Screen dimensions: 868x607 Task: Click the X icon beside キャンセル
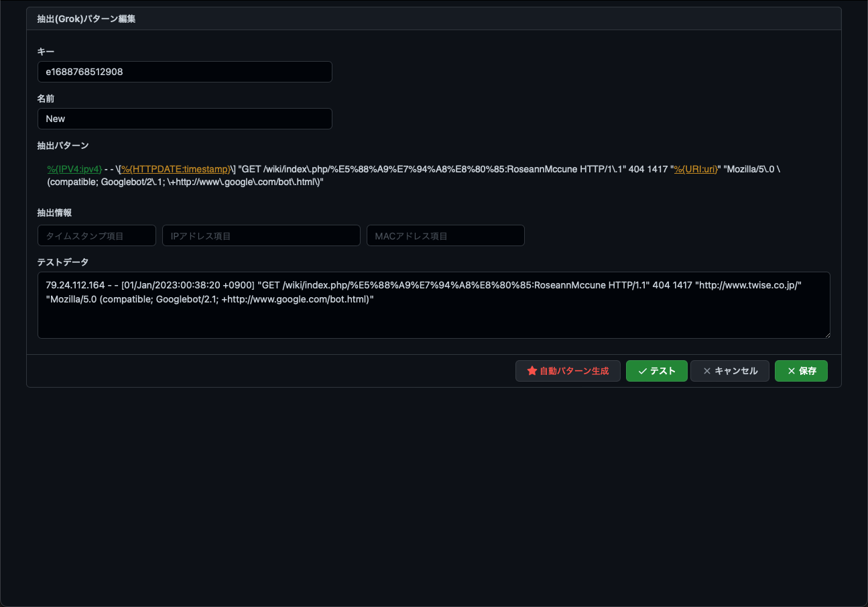pyautogui.click(x=706, y=371)
